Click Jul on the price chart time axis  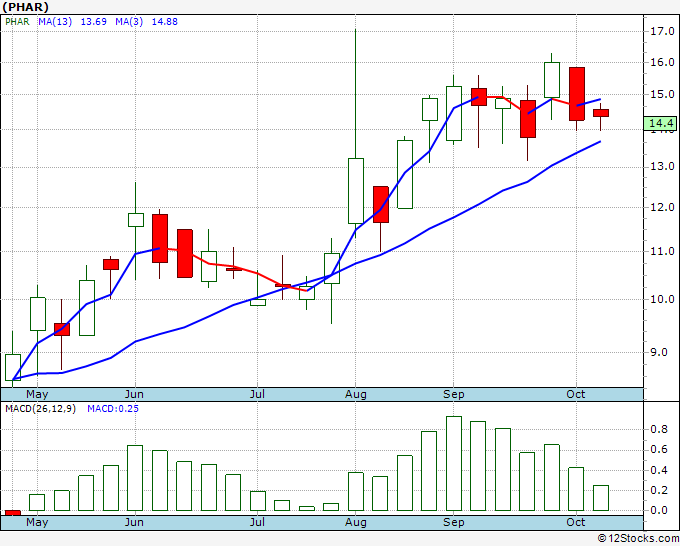257,395
